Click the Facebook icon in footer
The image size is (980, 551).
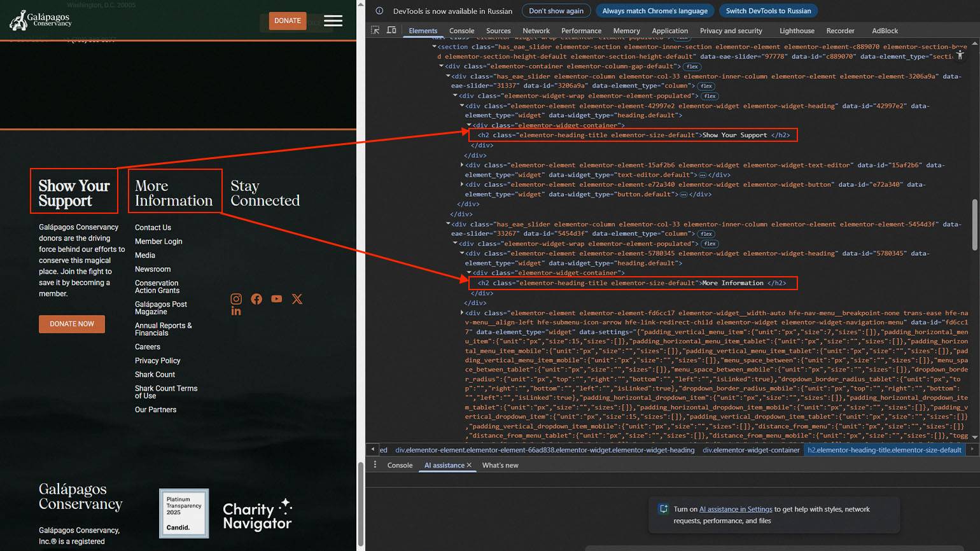256,299
